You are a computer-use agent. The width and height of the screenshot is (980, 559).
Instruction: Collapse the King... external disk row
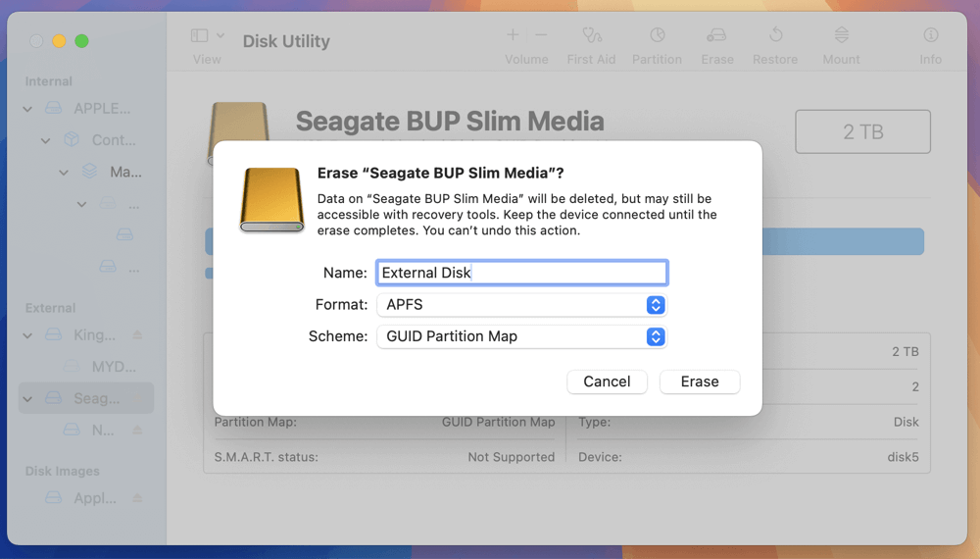27,335
